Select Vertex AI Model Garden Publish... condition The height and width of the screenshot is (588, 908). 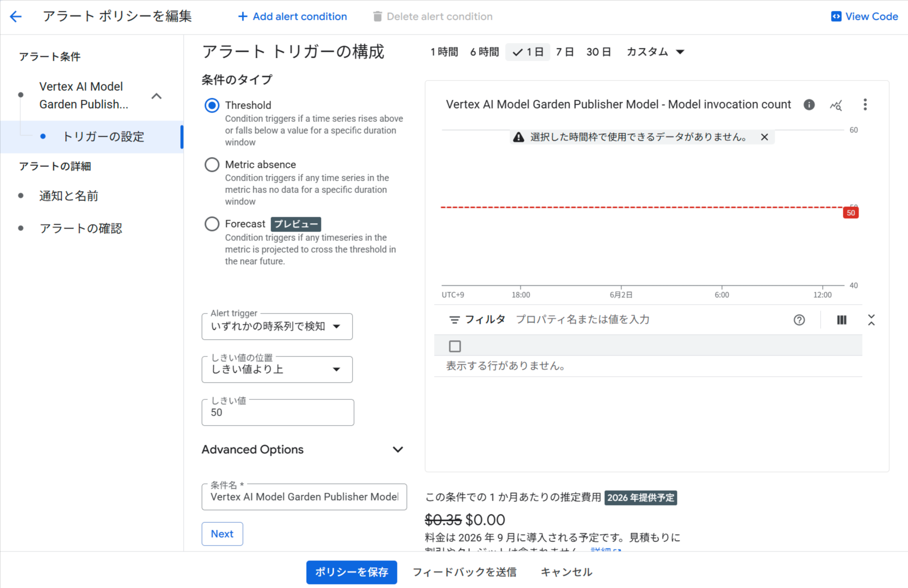(x=83, y=96)
